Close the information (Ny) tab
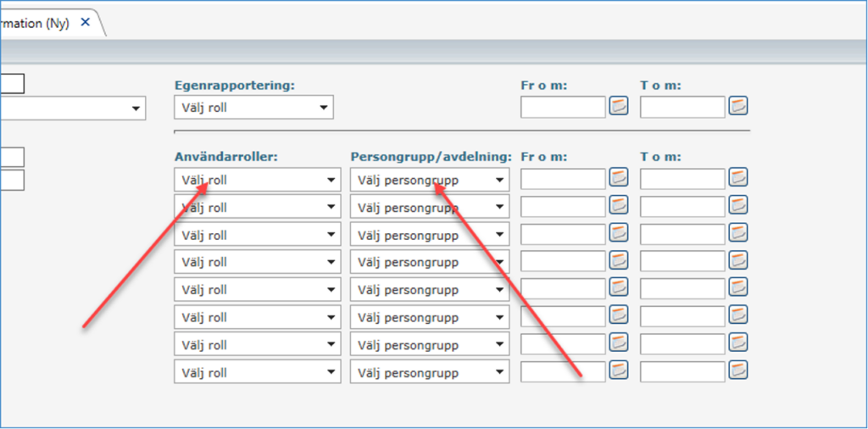 pyautogui.click(x=86, y=22)
